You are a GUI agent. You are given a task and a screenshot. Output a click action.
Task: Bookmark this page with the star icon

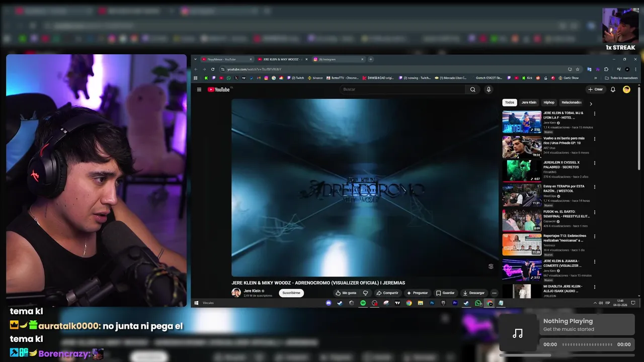pyautogui.click(x=578, y=69)
